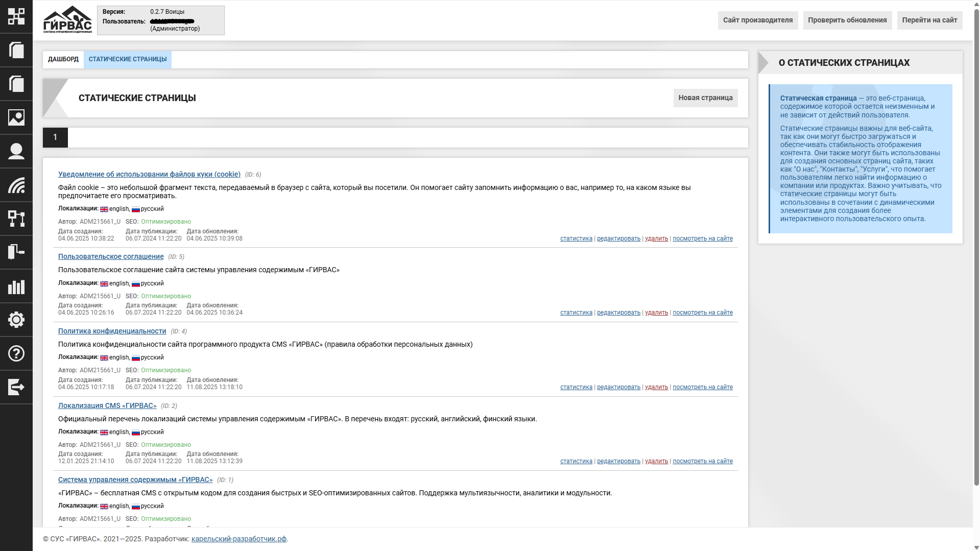
Task: Open the users sidebar icon
Action: click(16, 151)
